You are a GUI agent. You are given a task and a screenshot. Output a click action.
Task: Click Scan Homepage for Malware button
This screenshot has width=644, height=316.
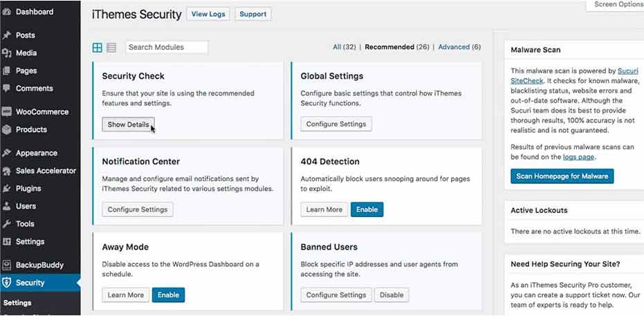pos(562,176)
